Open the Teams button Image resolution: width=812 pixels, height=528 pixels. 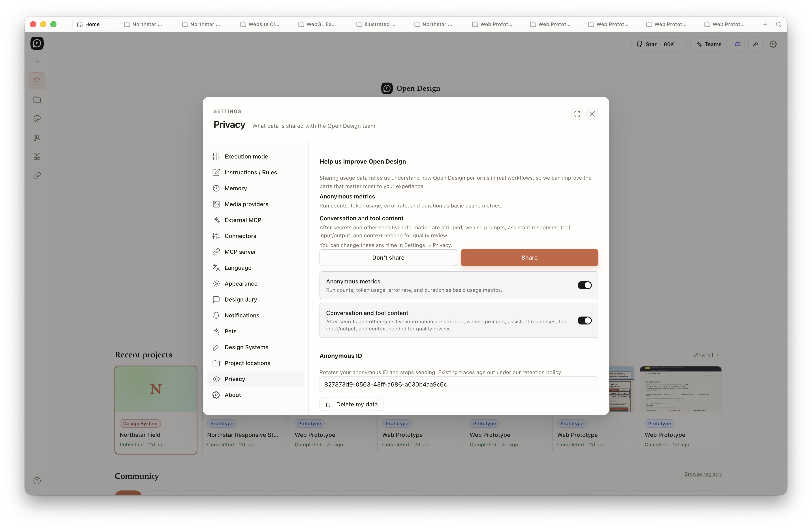[709, 44]
